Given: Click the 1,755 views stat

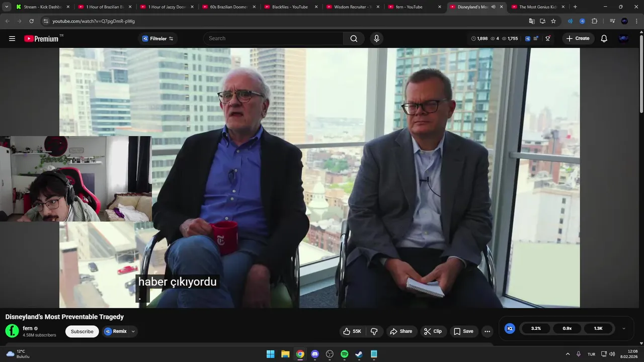Looking at the screenshot, I should [x=510, y=39].
